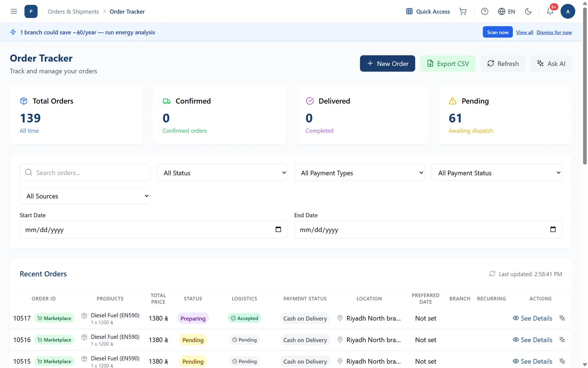Image resolution: width=588 pixels, height=368 pixels.
Task: Click the AI sparkle icon for order 10517
Action: click(562, 318)
